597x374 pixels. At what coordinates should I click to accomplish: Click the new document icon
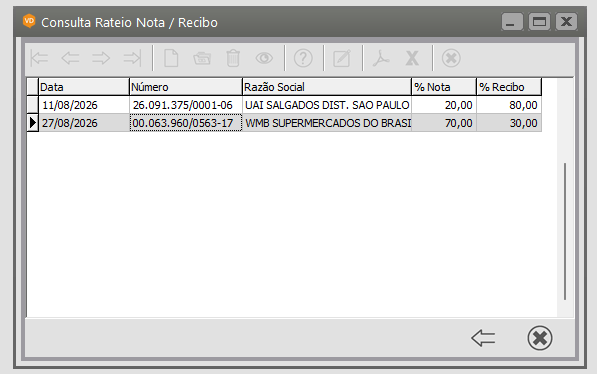tap(171, 58)
